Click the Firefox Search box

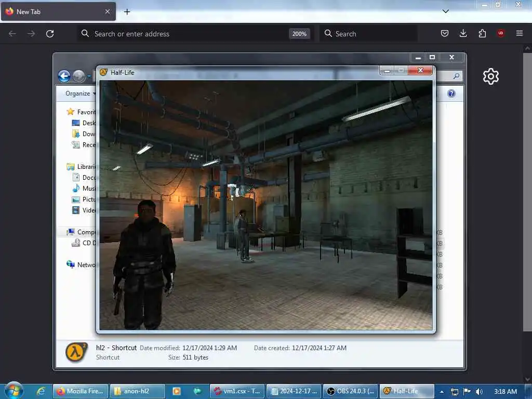(x=368, y=34)
